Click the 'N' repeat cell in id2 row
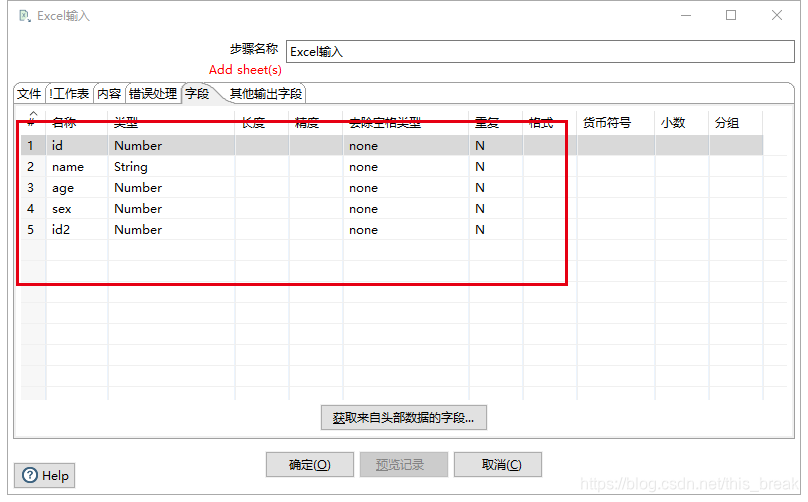Screen dimensions: 808x502 pyautogui.click(x=496, y=230)
